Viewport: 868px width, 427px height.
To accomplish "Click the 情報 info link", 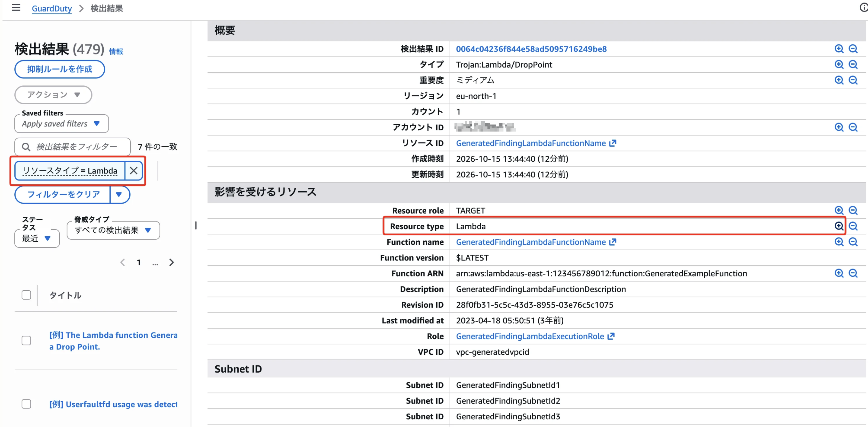I will pyautogui.click(x=116, y=52).
